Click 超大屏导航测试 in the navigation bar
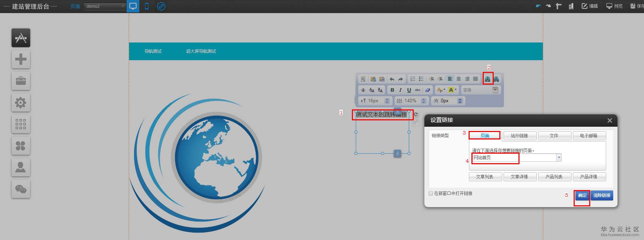The image size is (644, 240). pyautogui.click(x=201, y=51)
